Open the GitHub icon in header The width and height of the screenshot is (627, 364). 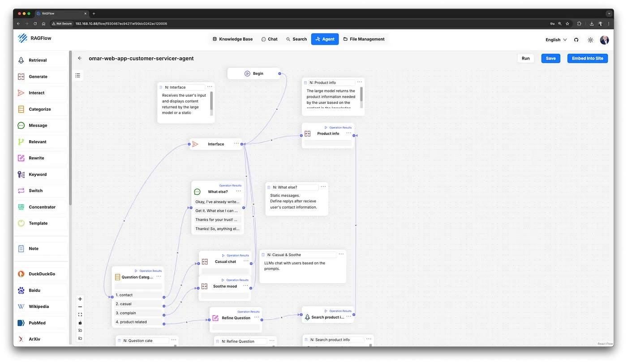tap(576, 40)
